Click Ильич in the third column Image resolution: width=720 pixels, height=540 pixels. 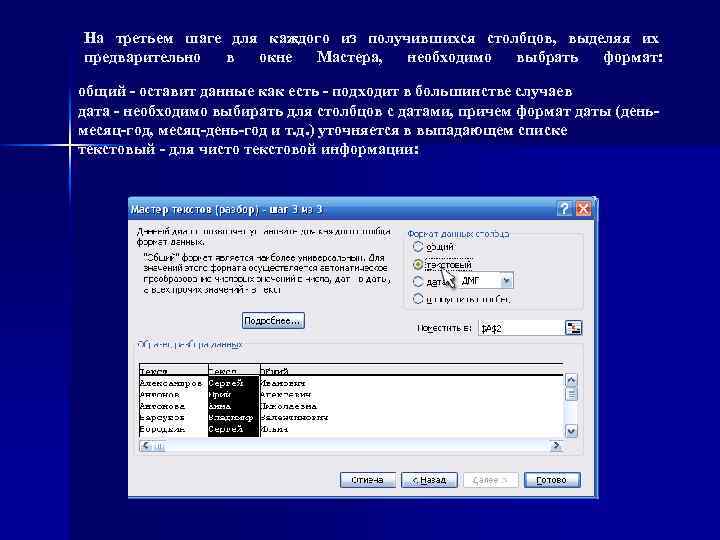coord(274,429)
